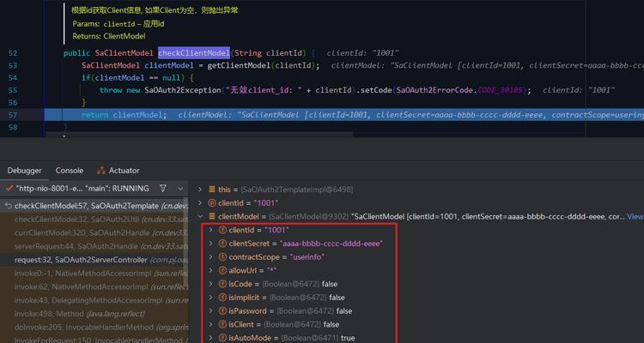
Task: Click line number 52 in the gutter
Action: click(x=13, y=53)
